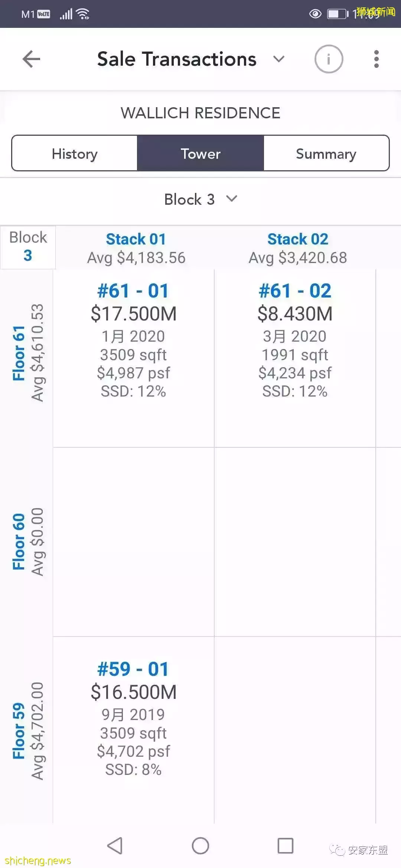Switch to the Summary tab
Screen dimensions: 401x868
pos(326,153)
